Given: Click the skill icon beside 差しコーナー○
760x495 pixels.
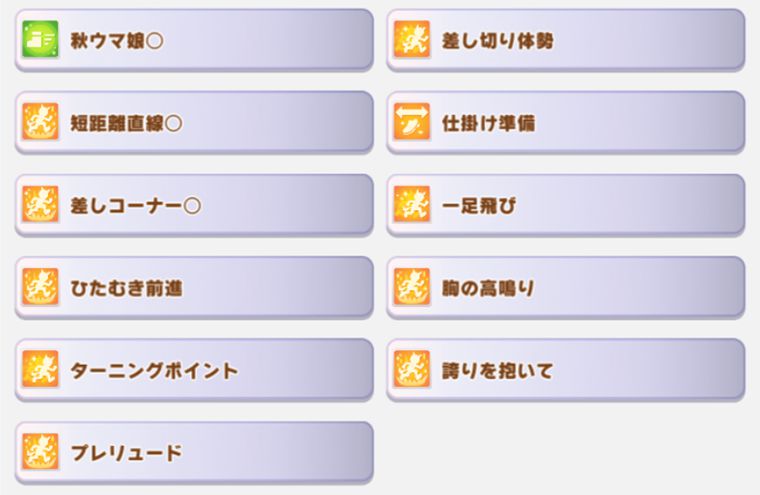Looking at the screenshot, I should click(x=40, y=205).
